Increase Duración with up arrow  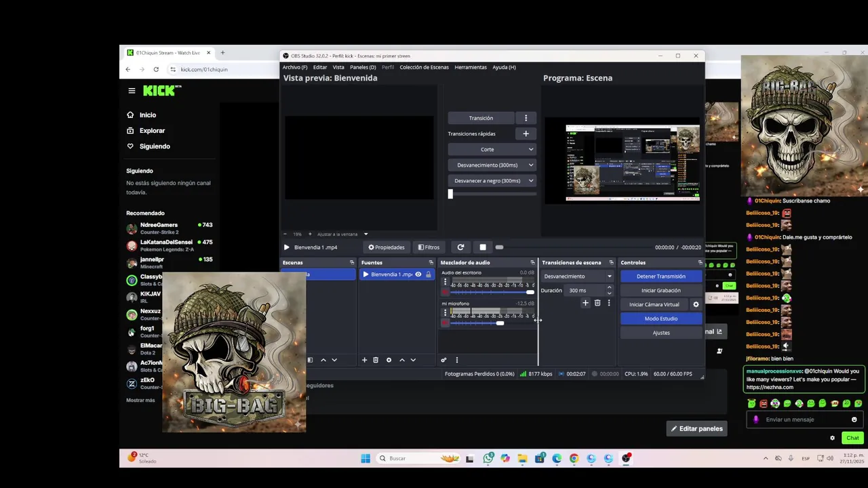[x=609, y=287]
